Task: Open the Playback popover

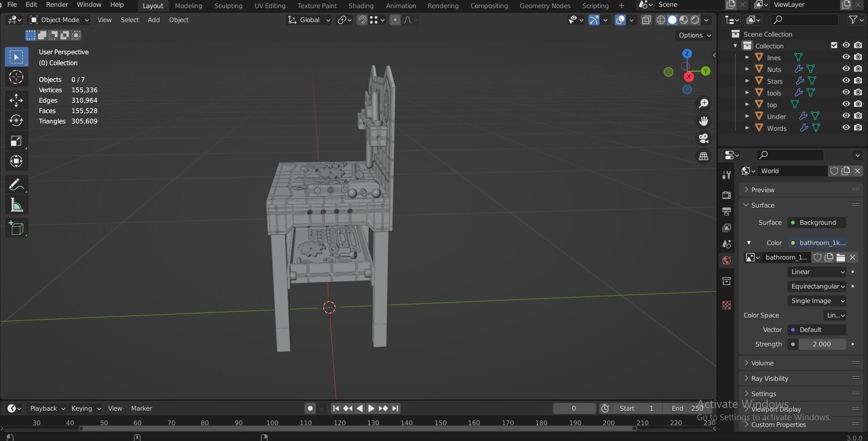Action: tap(47, 408)
